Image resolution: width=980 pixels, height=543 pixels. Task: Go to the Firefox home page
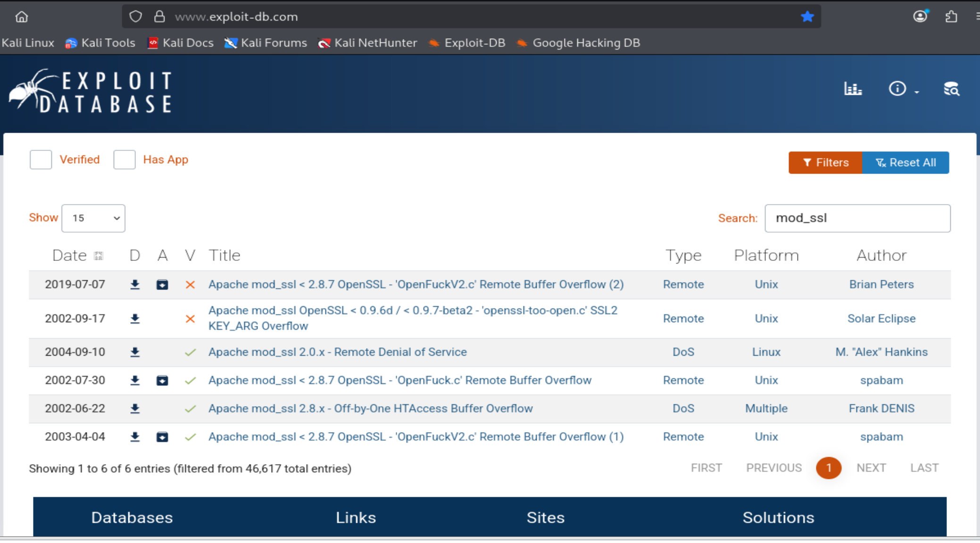[22, 17]
